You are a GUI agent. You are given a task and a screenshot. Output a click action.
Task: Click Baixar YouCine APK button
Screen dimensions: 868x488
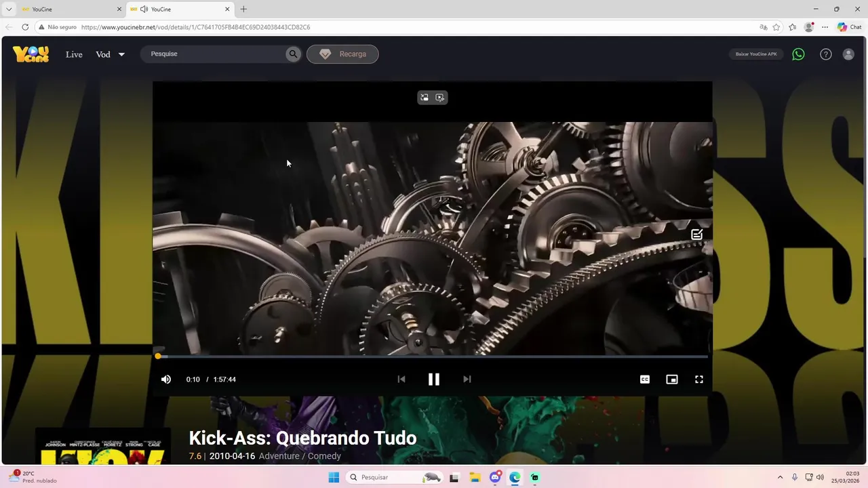pos(756,54)
